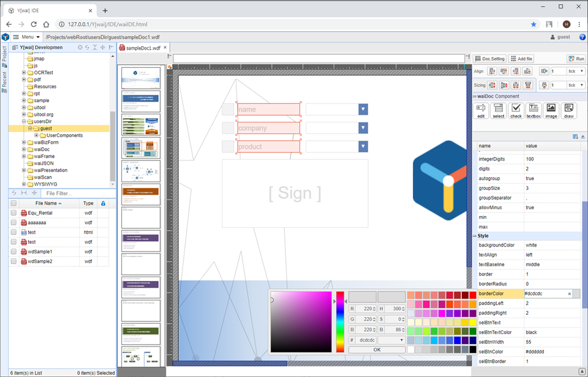This screenshot has height=377, width=588.
Task: Toggle the select-all checkbox in file list header
Action: click(x=13, y=203)
